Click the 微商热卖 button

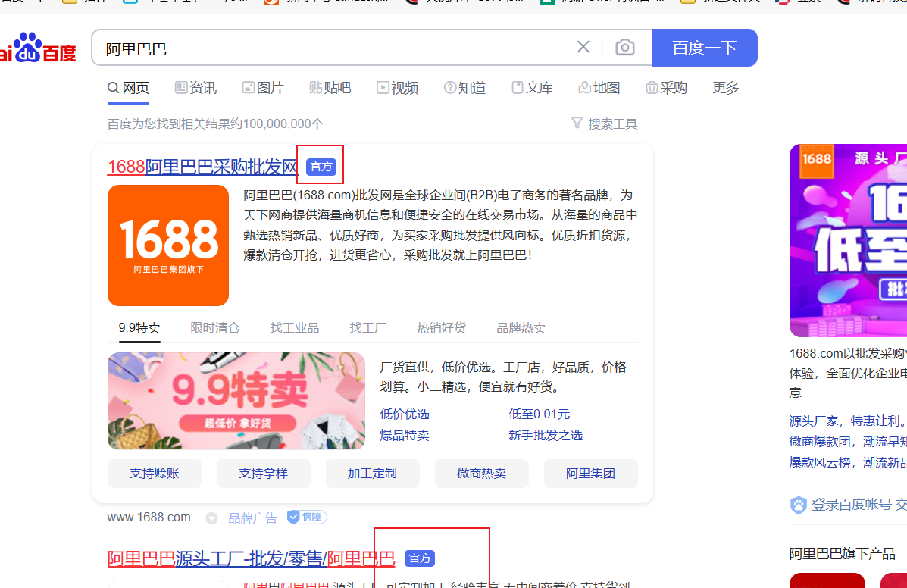pos(481,474)
